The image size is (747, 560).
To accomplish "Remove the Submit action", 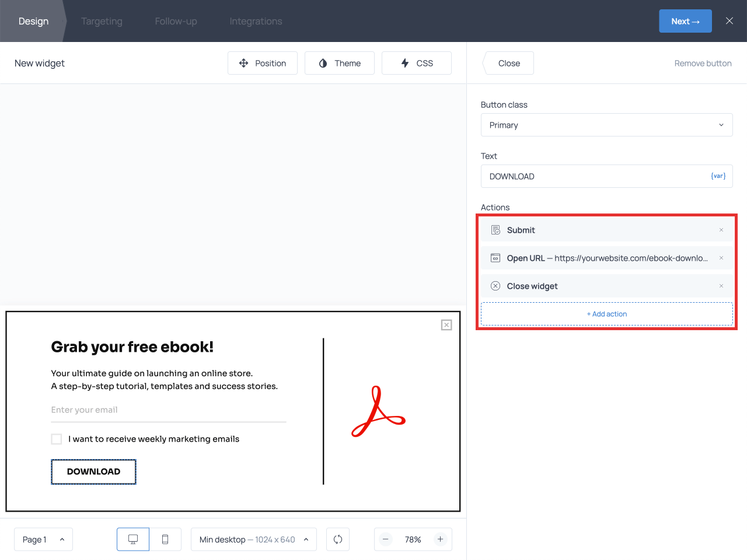I will point(721,230).
